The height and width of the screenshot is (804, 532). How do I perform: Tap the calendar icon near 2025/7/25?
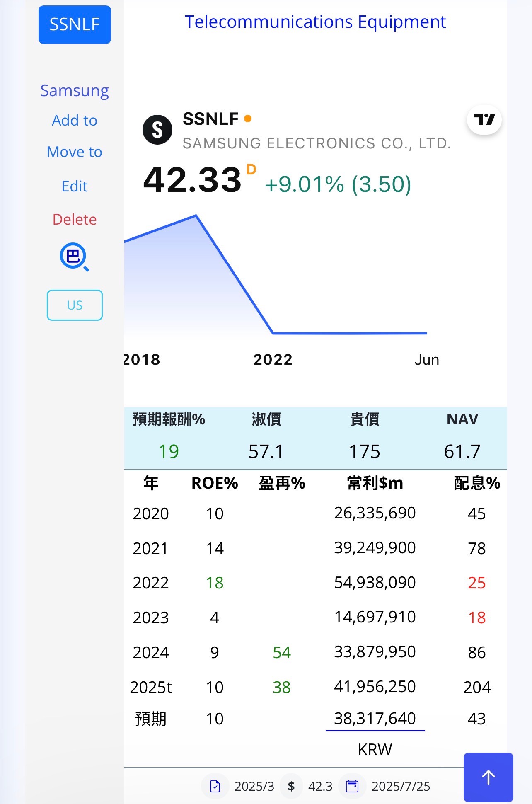click(352, 786)
